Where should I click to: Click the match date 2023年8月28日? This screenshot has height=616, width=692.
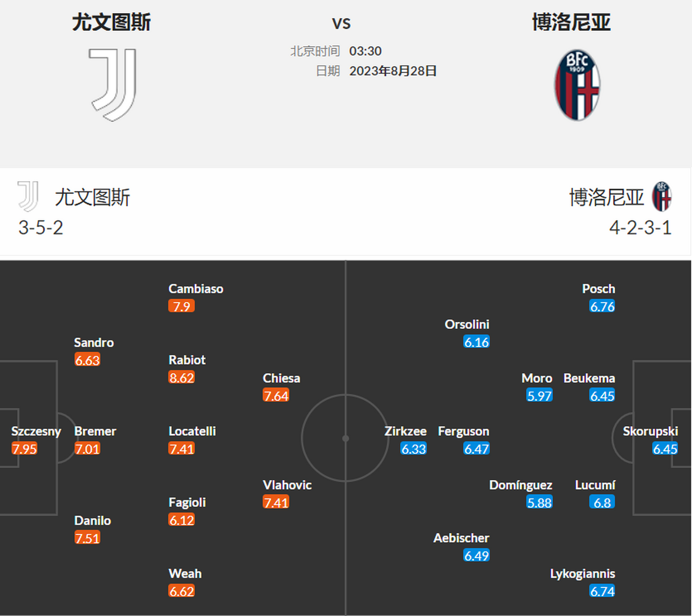[392, 71]
